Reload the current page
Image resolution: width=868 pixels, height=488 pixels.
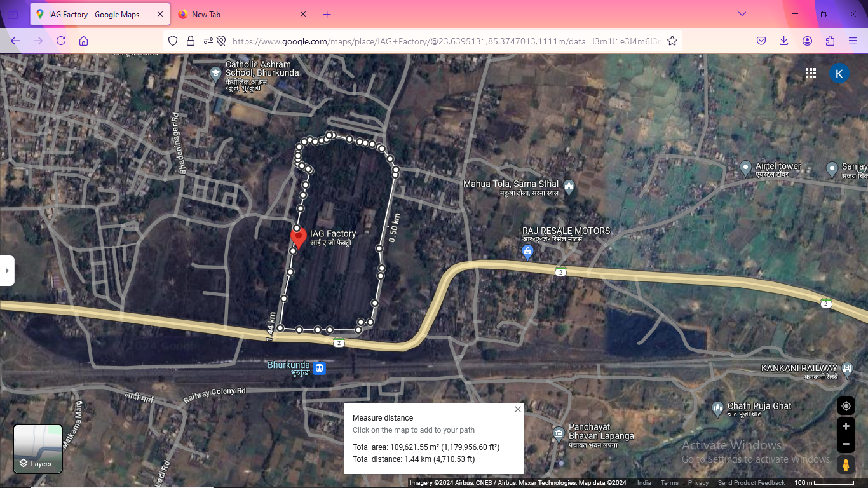61,41
